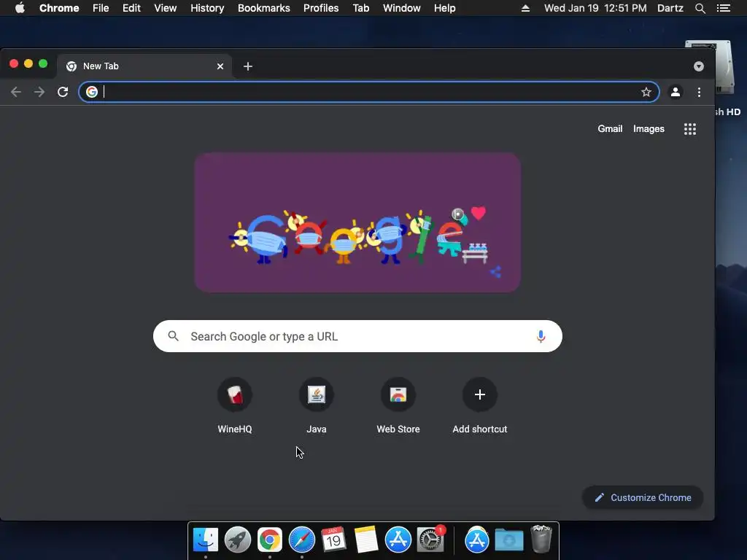Click the Google icon in address bar

pyautogui.click(x=92, y=92)
